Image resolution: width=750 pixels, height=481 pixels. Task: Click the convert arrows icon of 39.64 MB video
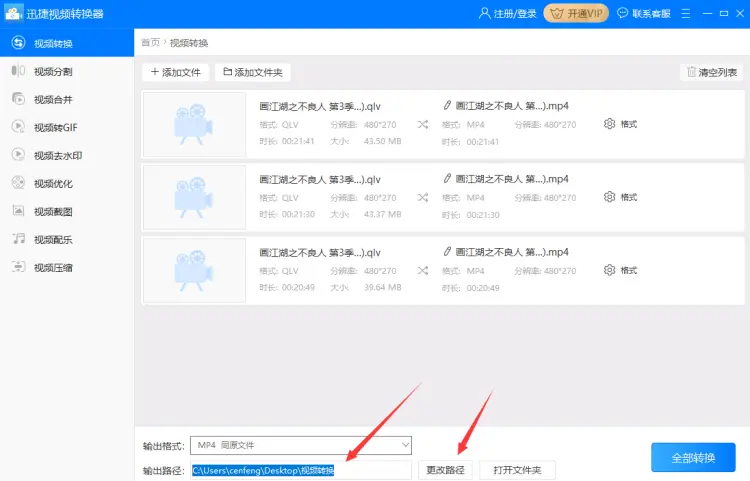point(422,271)
